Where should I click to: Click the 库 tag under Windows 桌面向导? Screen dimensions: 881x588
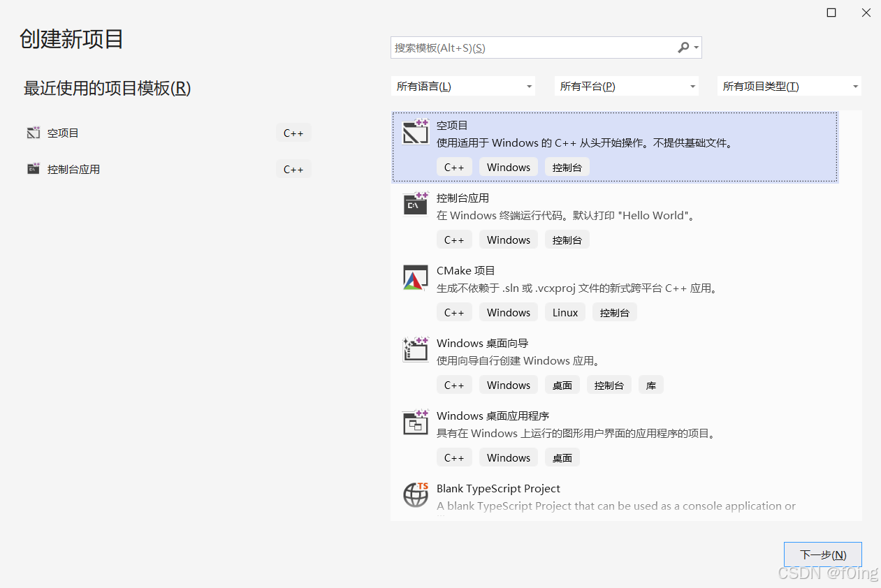(651, 385)
